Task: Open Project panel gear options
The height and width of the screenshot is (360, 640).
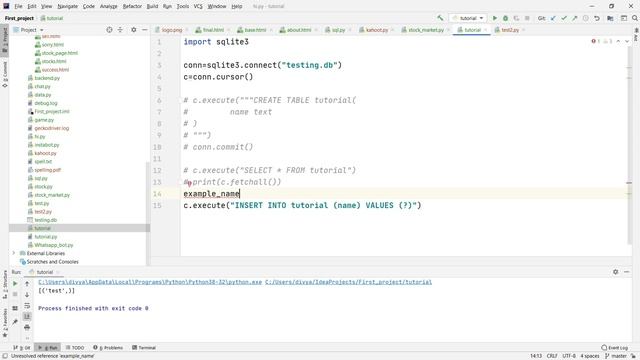Action: click(133, 30)
